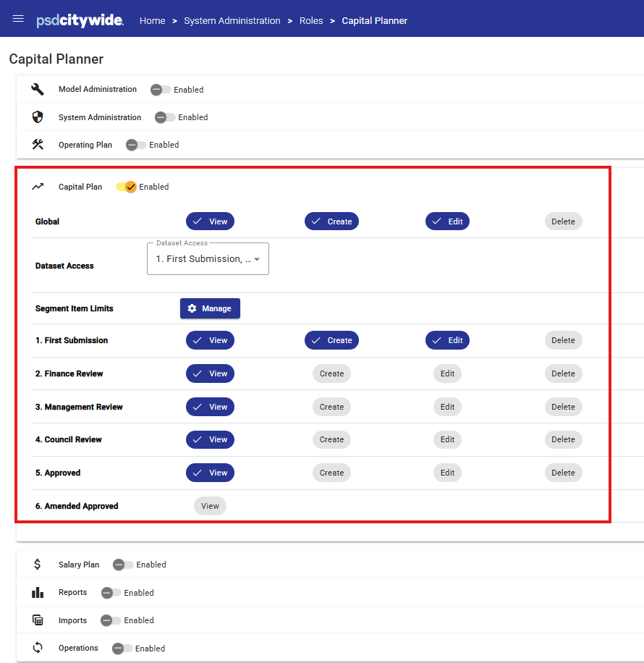The image size is (644, 663).
Task: Toggle First Submission Delete permission
Action: tap(563, 340)
